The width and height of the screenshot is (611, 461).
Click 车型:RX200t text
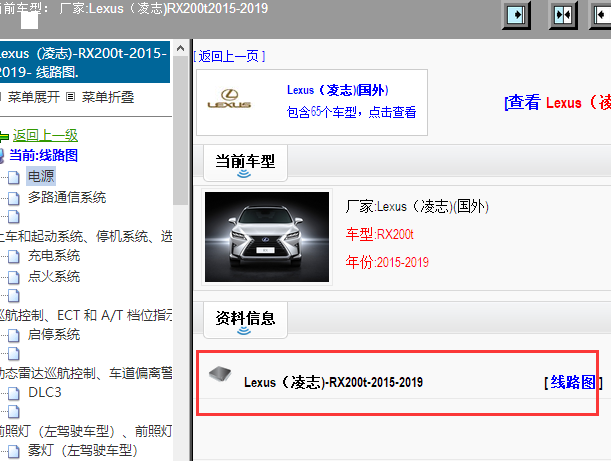click(x=380, y=234)
